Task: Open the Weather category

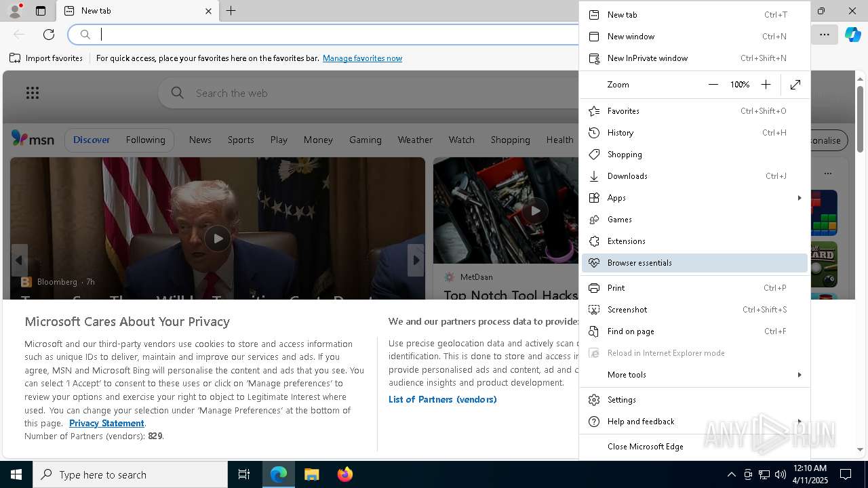Action: tap(415, 140)
